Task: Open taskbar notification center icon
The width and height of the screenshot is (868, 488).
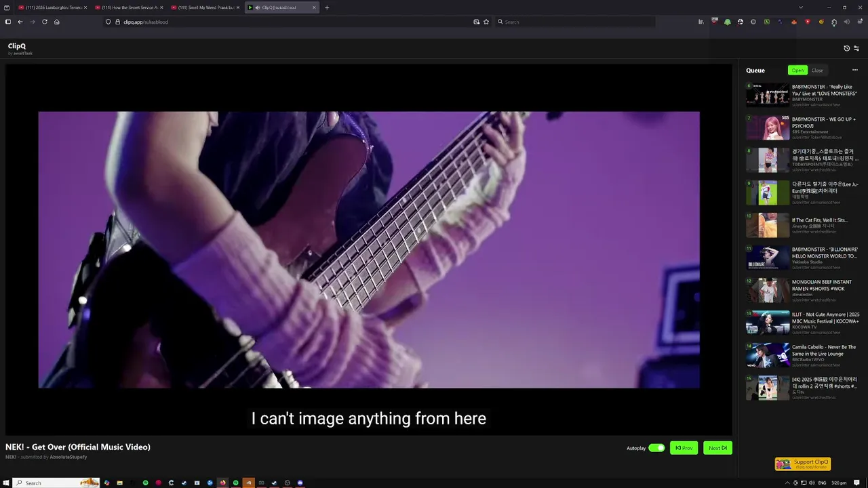Action: click(856, 483)
